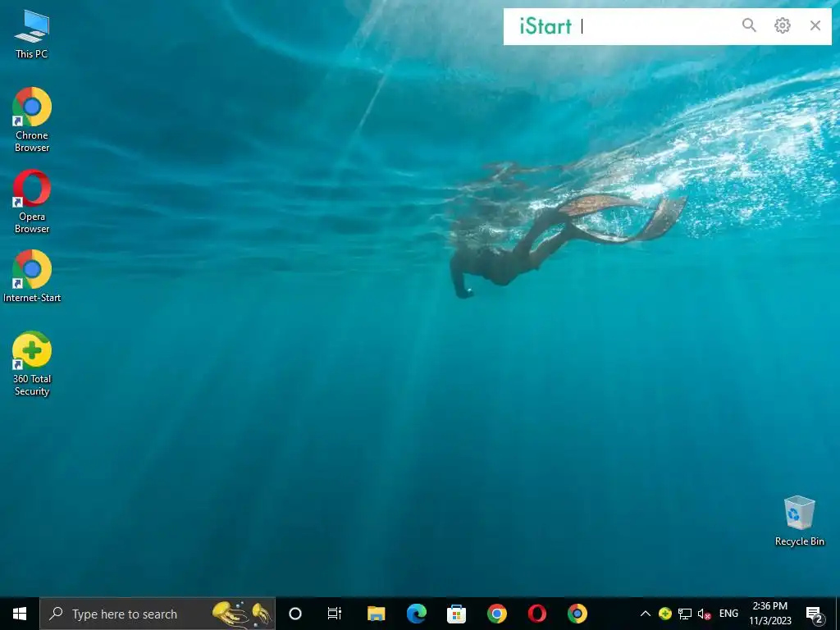
Task: Click the iStart search magnifier icon
Action: click(x=749, y=25)
